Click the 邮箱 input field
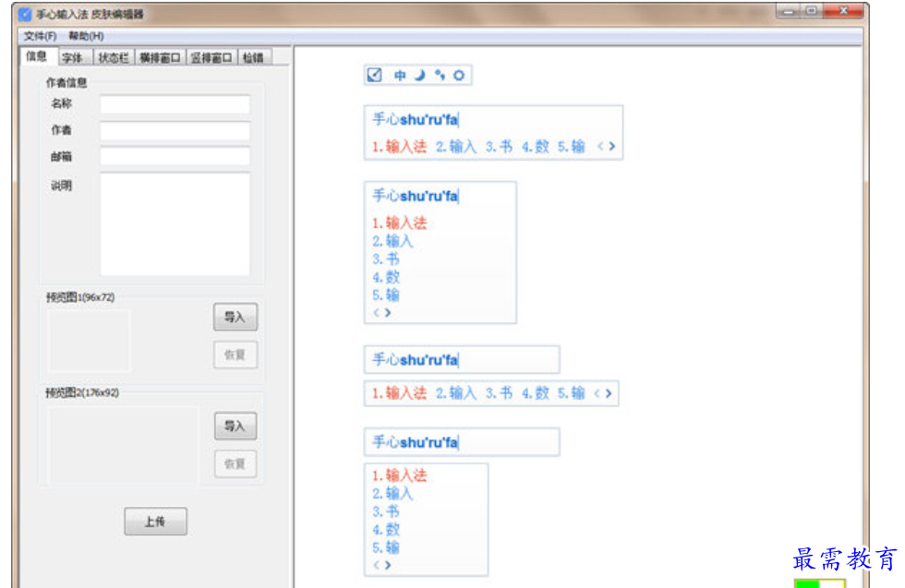Screen dimensions: 905x588 pyautogui.click(x=175, y=156)
